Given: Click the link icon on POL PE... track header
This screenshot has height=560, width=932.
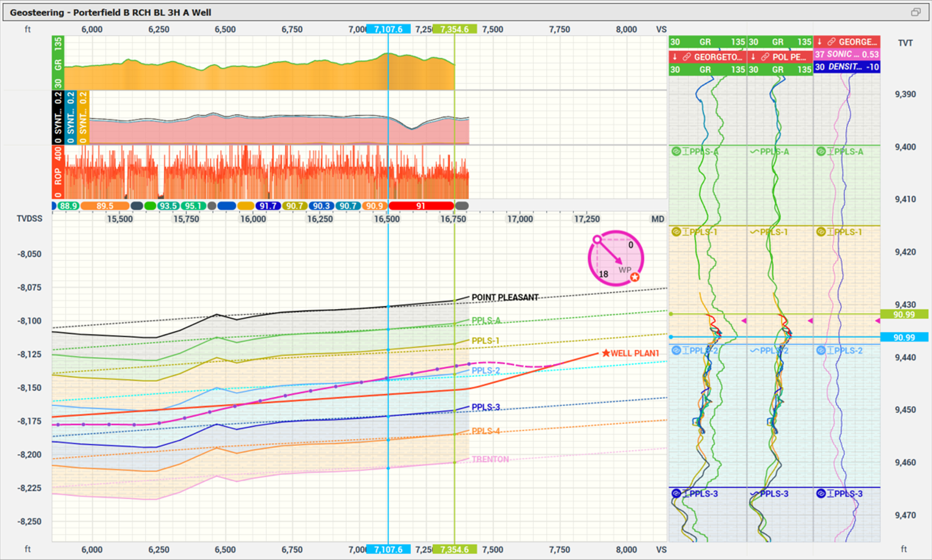Looking at the screenshot, I should pos(765,57).
